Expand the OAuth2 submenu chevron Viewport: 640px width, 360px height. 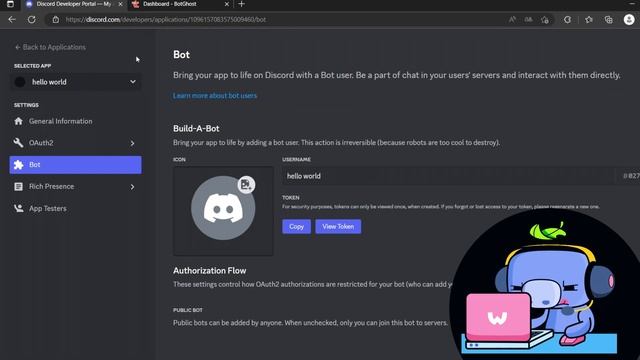tap(132, 143)
